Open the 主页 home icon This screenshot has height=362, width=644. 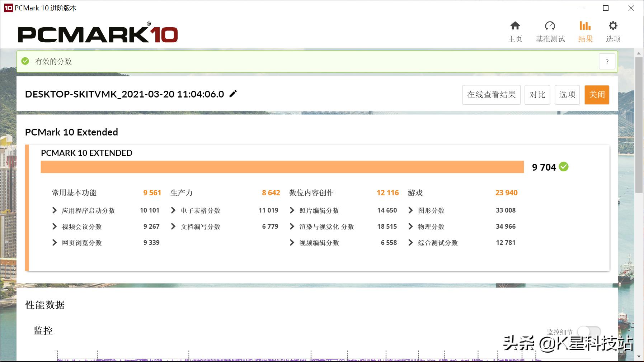coord(515,26)
